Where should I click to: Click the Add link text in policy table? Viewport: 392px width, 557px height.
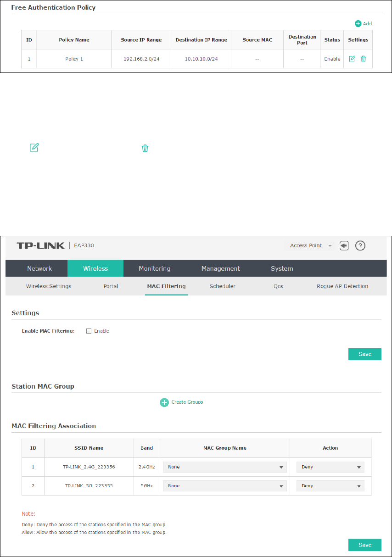(x=367, y=23)
